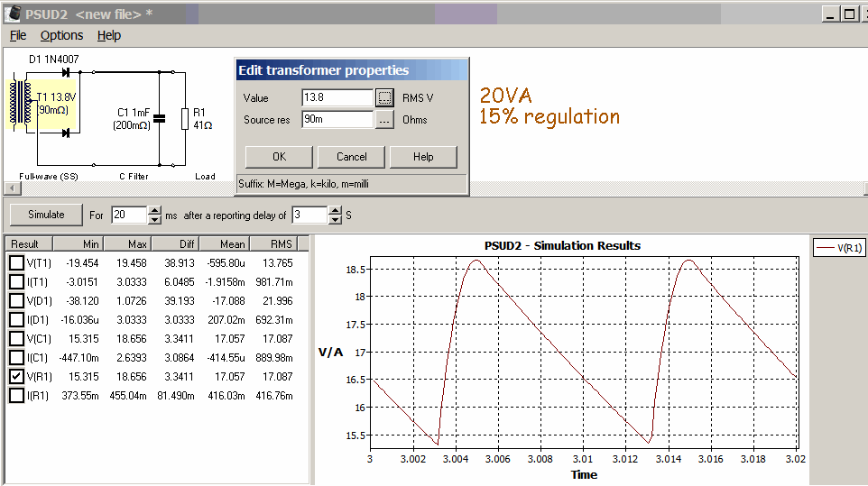
Task: Open the ellipsis button beside Source res
Action: pos(384,119)
